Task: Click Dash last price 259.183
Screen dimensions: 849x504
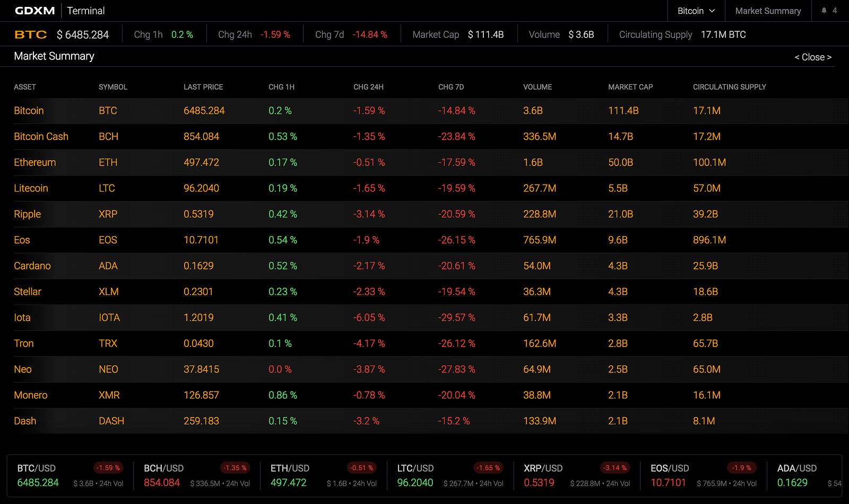Action: 201,421
